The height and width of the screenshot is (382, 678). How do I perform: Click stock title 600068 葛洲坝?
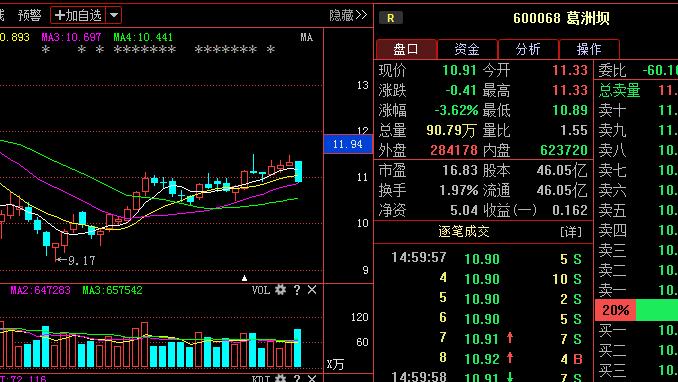[561, 18]
